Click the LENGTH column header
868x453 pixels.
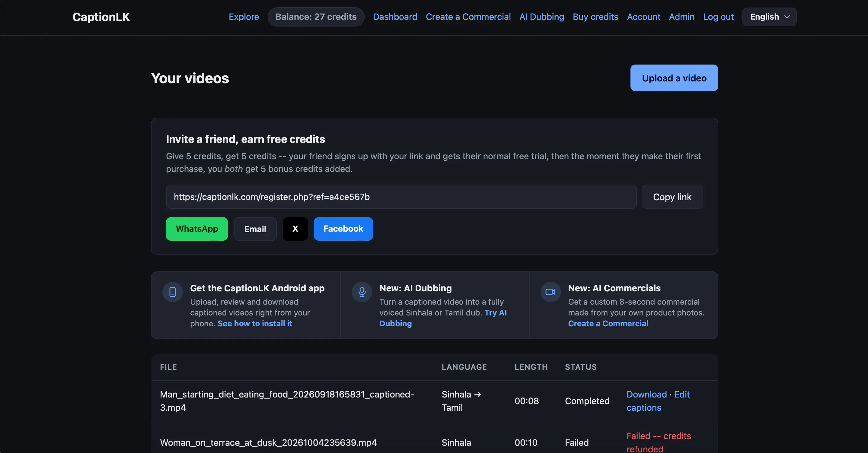coord(531,367)
